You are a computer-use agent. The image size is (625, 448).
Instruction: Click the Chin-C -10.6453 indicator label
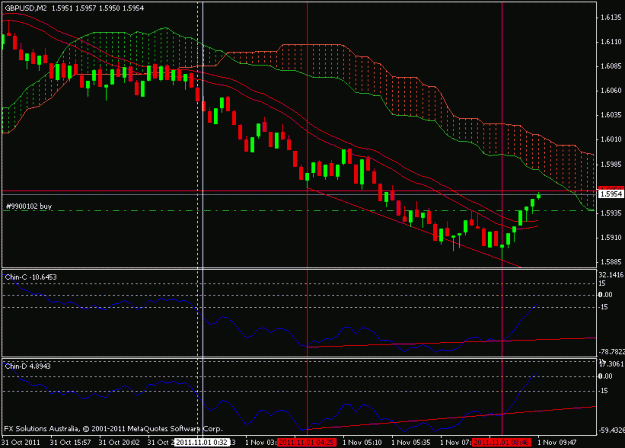click(31, 277)
